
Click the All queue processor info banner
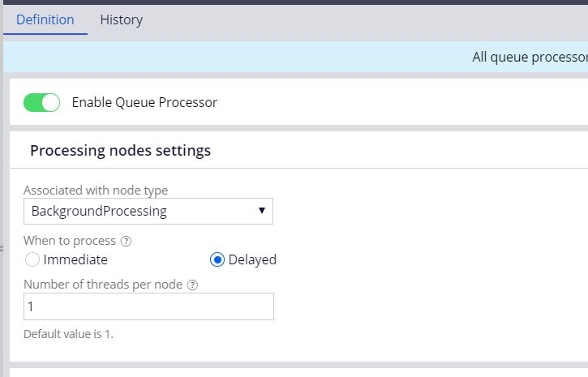tap(529, 58)
